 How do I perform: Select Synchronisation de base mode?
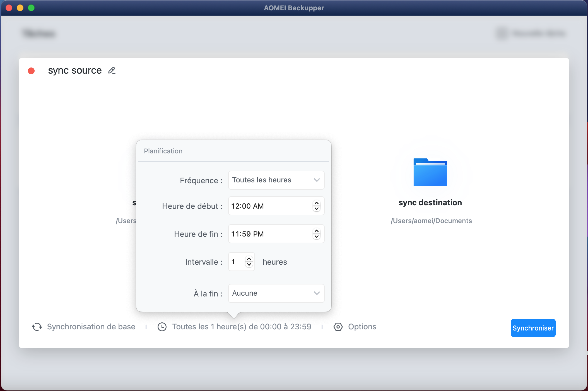click(x=91, y=327)
